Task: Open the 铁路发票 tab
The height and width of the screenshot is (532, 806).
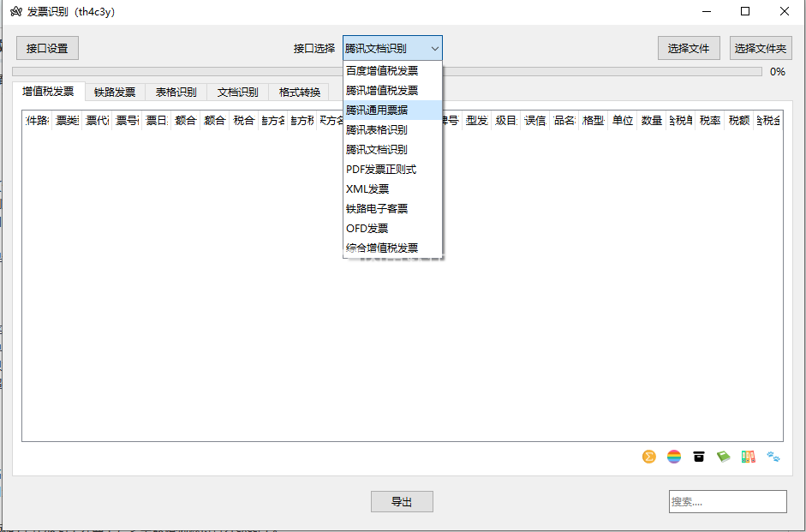Action: [115, 92]
